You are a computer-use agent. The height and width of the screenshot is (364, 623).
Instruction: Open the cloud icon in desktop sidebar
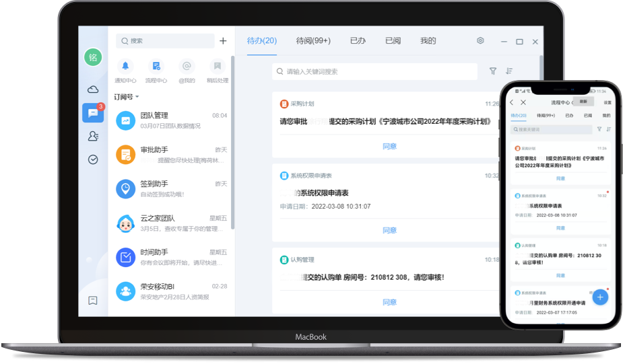coord(93,89)
